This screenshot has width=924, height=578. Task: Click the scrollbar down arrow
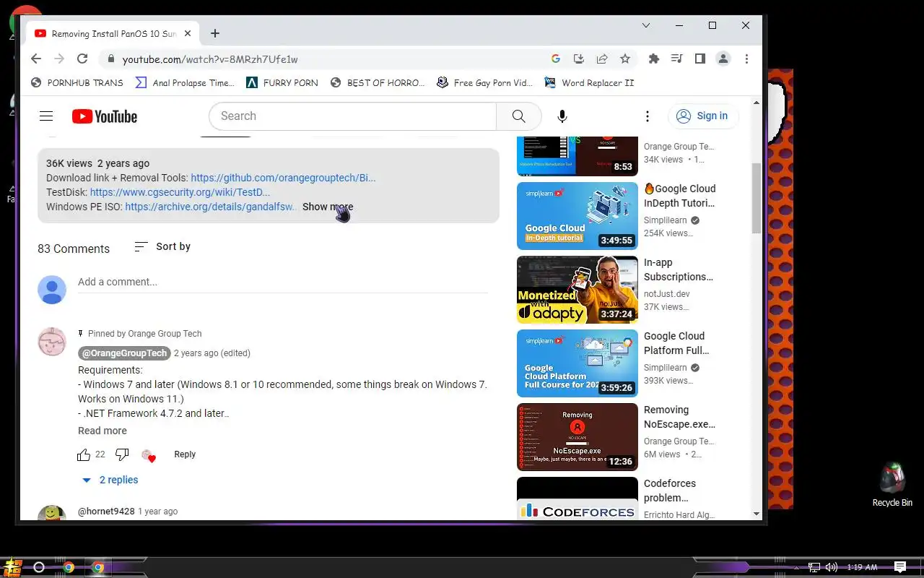coord(757,514)
